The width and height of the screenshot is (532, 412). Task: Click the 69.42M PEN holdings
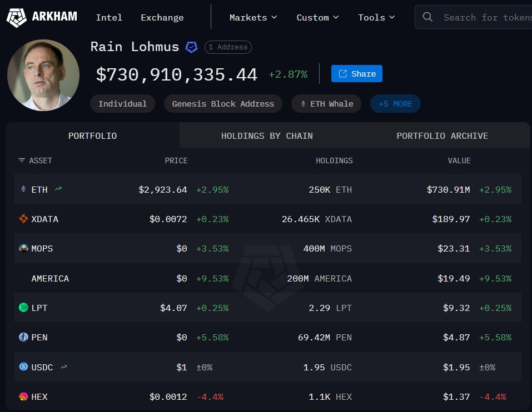(x=325, y=337)
